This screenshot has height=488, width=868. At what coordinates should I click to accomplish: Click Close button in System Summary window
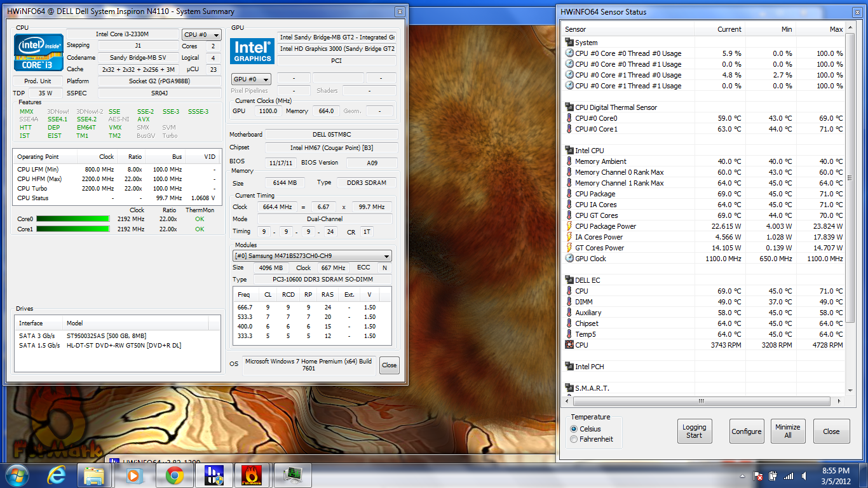point(389,365)
